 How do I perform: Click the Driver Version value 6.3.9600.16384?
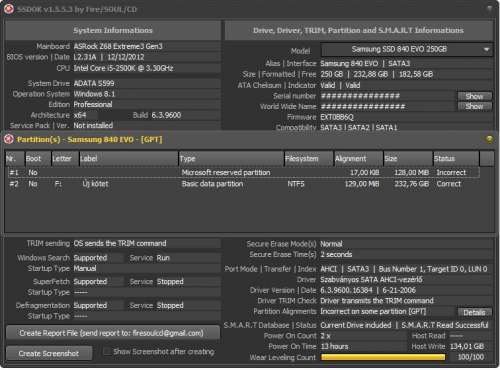346,290
